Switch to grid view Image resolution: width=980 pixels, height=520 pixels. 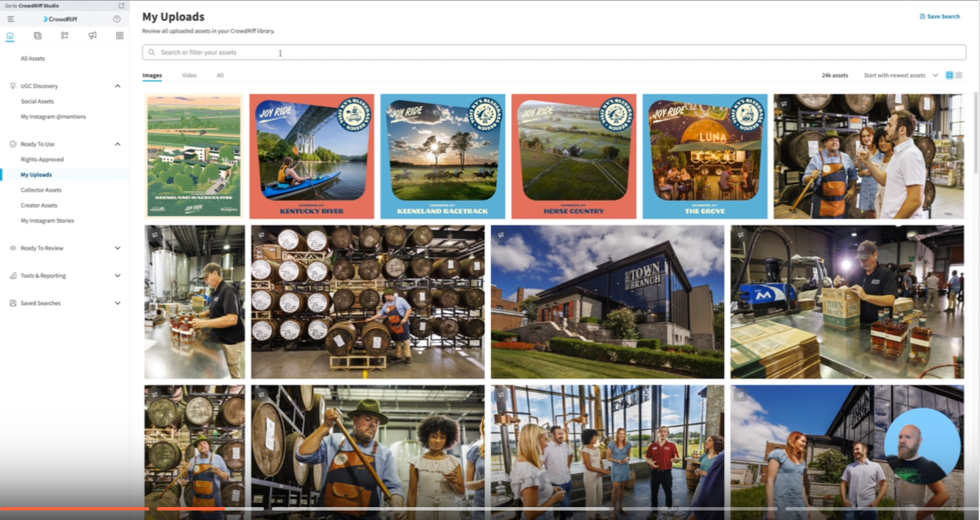949,75
